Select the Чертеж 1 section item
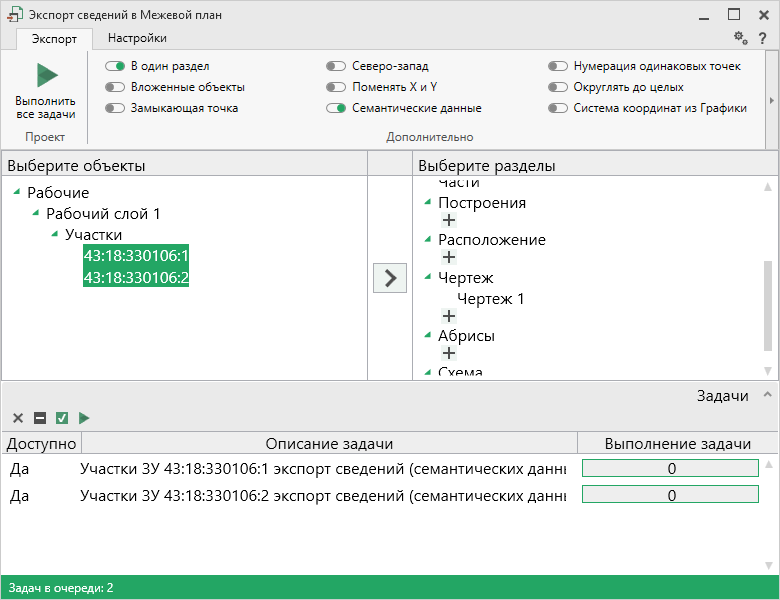This screenshot has width=780, height=600. tap(490, 299)
